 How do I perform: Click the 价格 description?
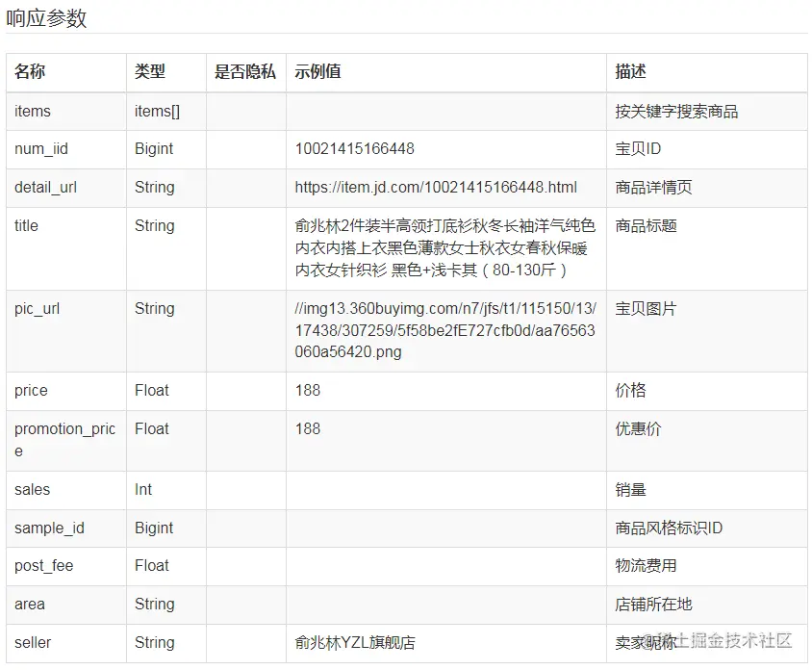(630, 390)
